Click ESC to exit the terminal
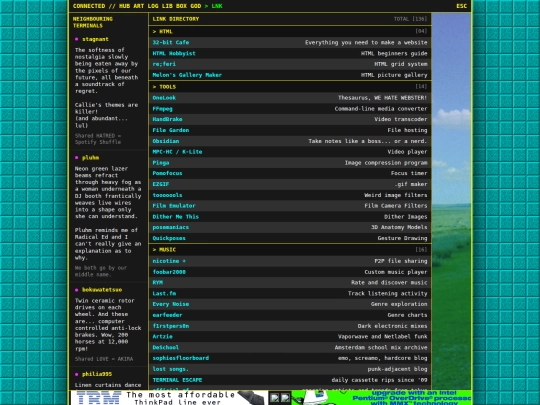The image size is (540, 405). pyautogui.click(x=461, y=6)
